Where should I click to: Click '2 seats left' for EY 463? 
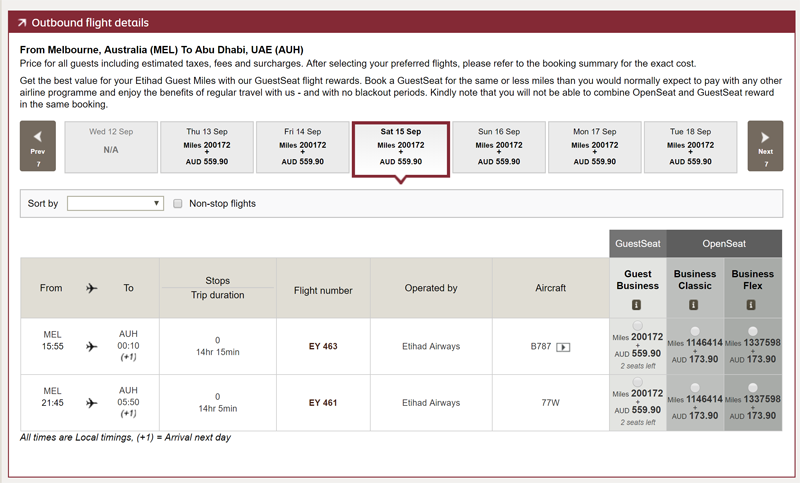(638, 366)
